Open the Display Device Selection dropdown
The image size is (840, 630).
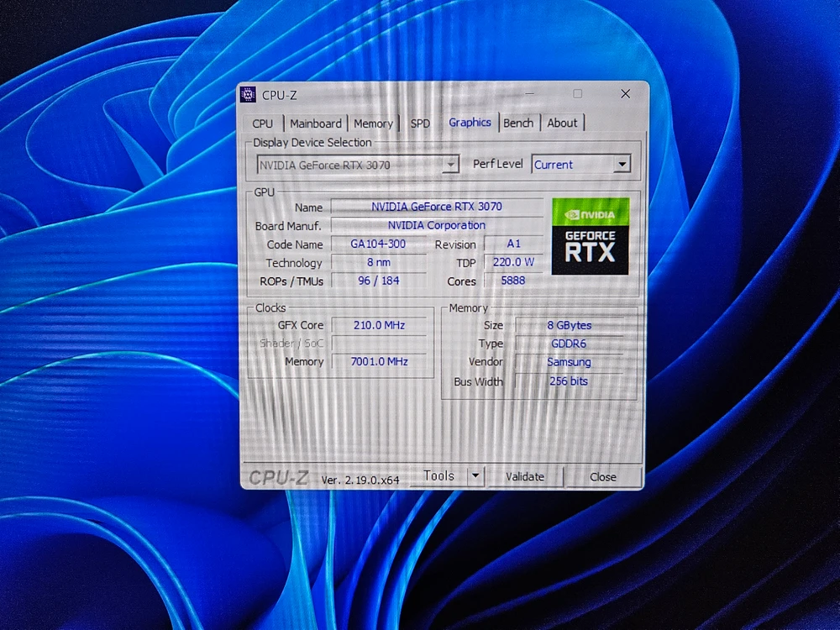click(358, 165)
